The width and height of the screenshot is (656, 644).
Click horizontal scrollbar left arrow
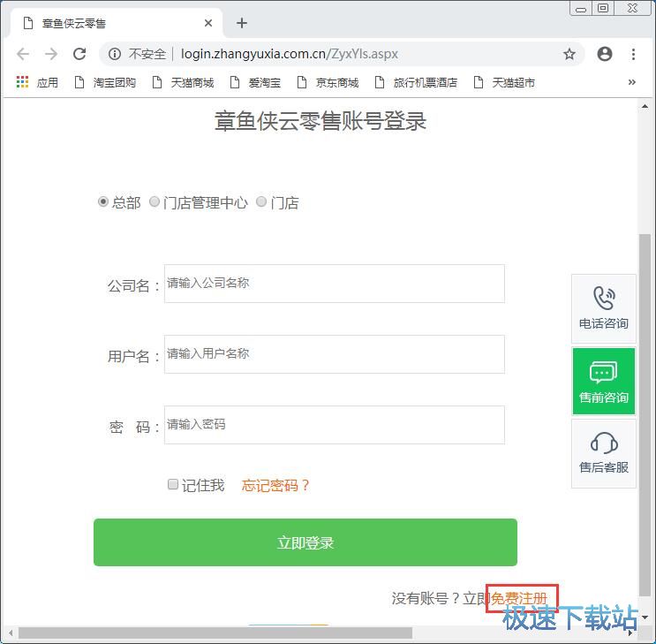coord(11,633)
